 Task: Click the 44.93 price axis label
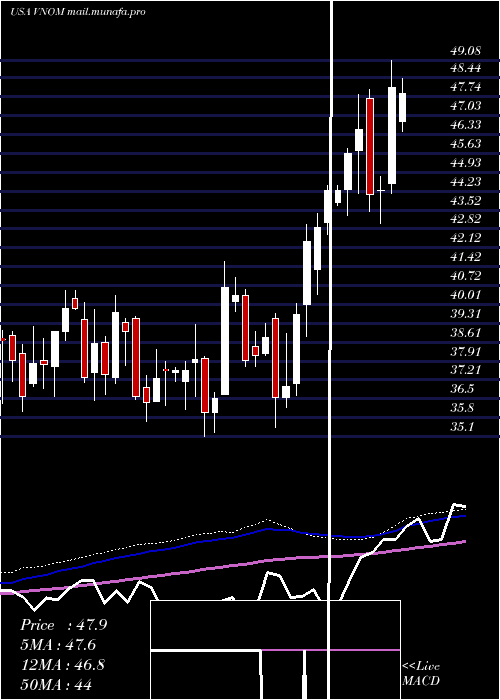(466, 163)
